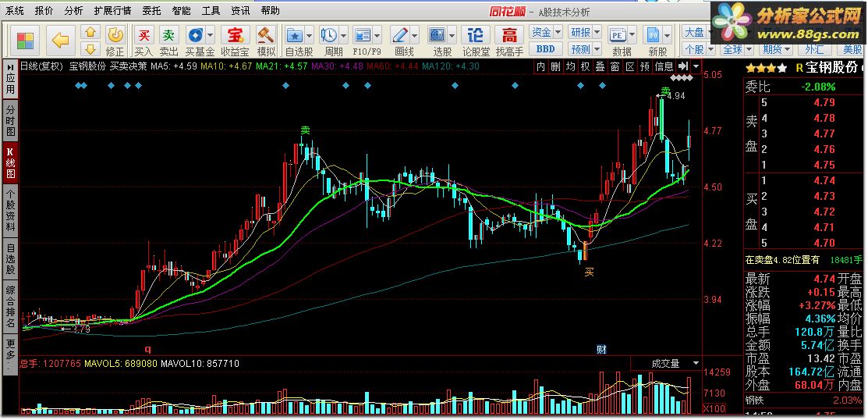Screen dimensions: 868x420
Task: Expand the 画线 dropdown arrow
Action: pos(414,36)
